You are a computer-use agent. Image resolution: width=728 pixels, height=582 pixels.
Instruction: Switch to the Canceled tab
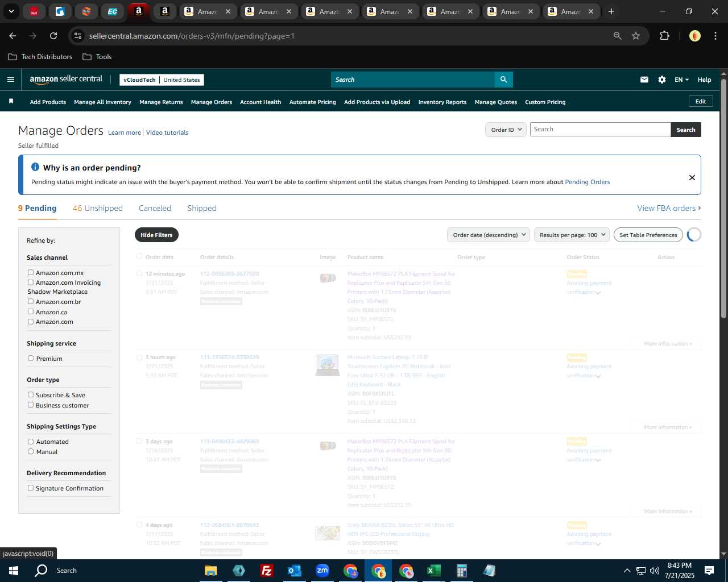click(x=155, y=208)
